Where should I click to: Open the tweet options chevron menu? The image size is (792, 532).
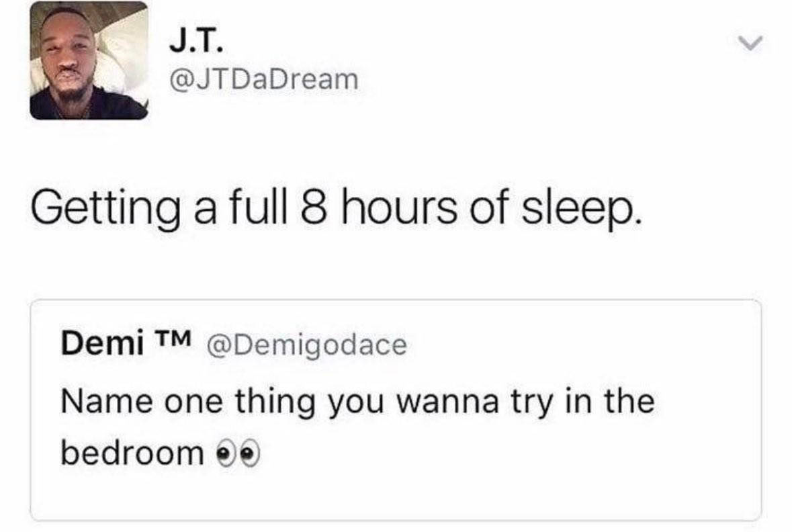pyautogui.click(x=750, y=44)
